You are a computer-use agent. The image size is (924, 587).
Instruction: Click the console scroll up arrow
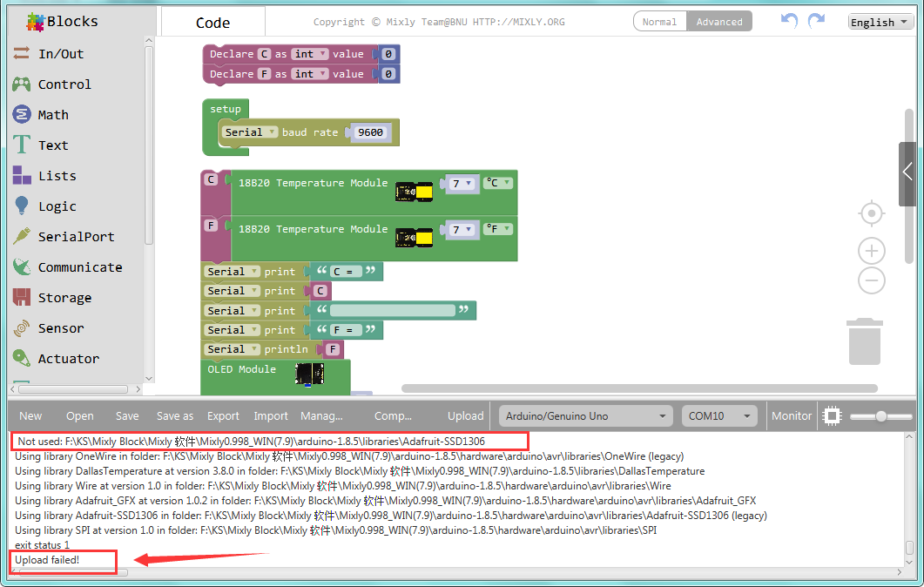(x=909, y=436)
